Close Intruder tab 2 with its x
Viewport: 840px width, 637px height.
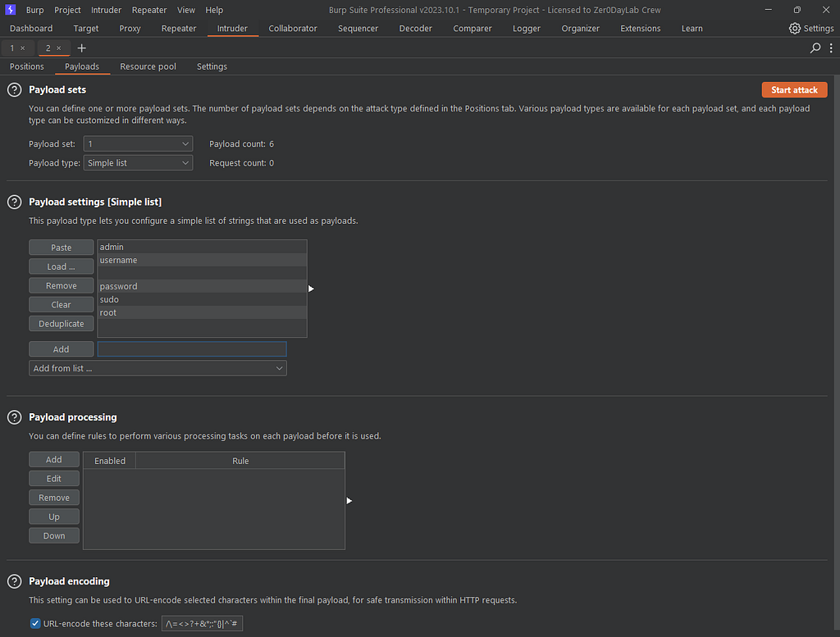click(59, 48)
